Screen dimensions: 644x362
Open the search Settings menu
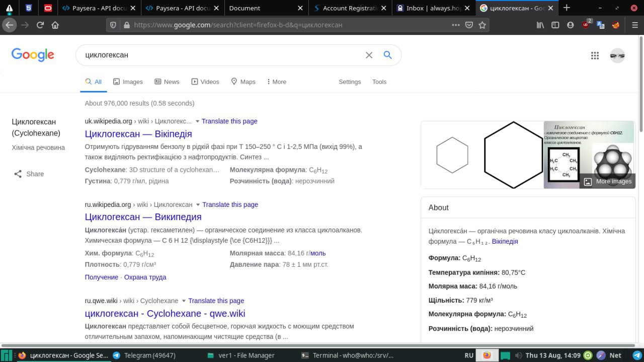coord(350,82)
